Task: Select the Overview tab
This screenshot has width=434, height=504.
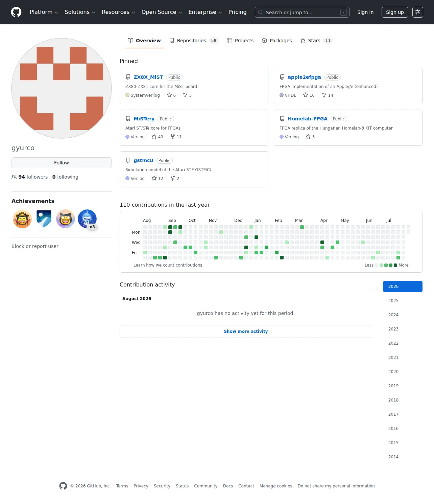Action: click(x=144, y=41)
